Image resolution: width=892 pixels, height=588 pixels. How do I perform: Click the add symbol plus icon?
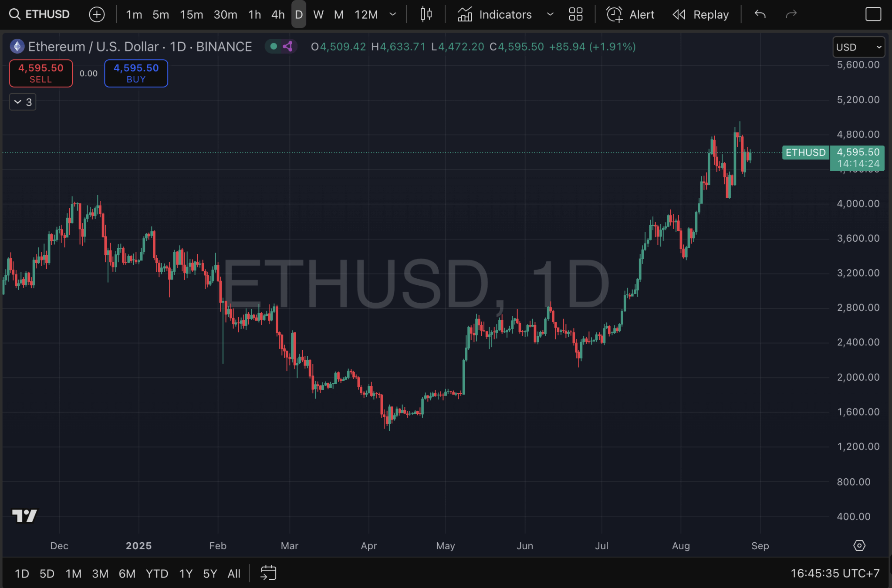pyautogui.click(x=97, y=14)
